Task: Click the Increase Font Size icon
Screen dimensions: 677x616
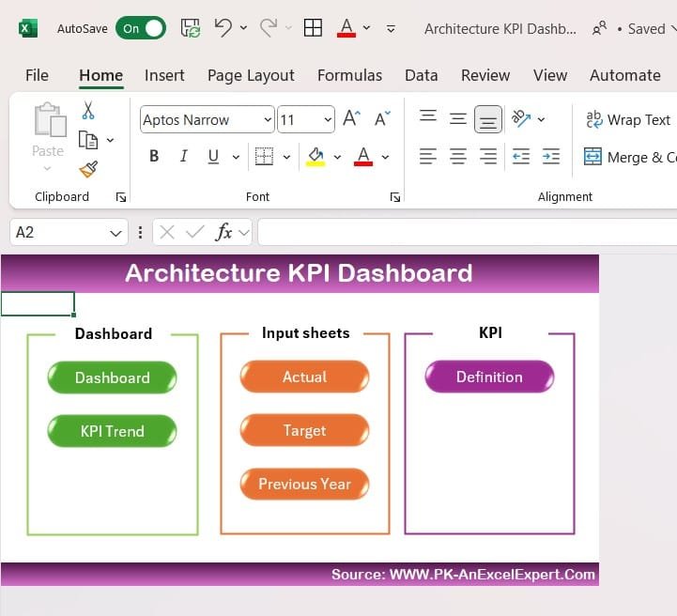Action: point(351,119)
